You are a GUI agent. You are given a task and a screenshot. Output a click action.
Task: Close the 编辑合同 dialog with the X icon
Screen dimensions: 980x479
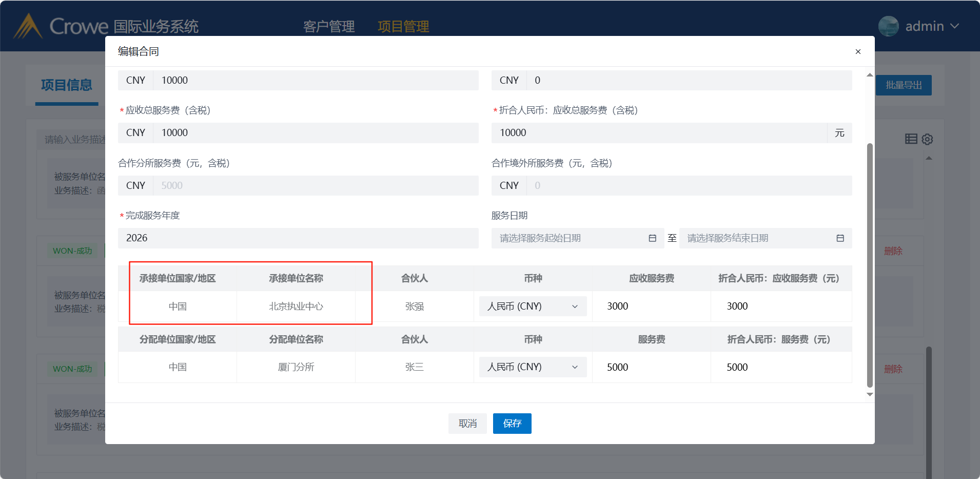click(858, 51)
